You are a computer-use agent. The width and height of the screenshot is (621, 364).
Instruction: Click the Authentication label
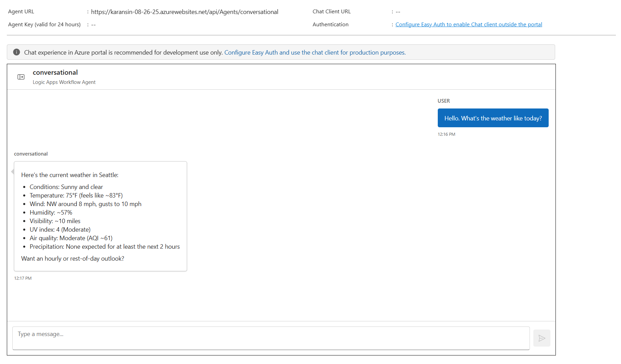click(x=330, y=24)
